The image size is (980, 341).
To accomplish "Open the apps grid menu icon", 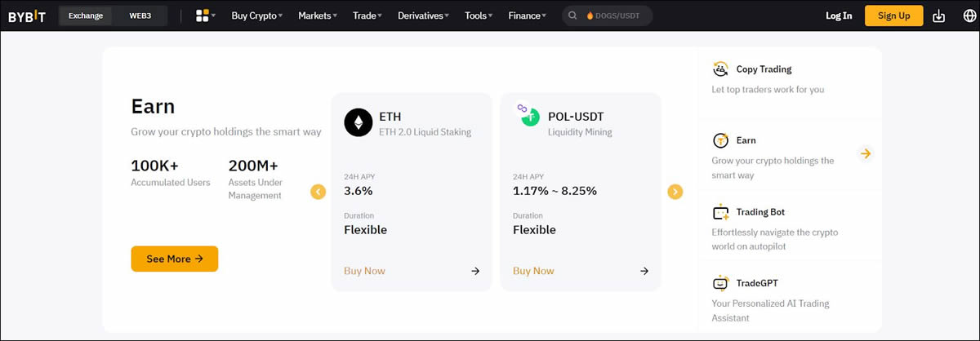I will point(203,15).
